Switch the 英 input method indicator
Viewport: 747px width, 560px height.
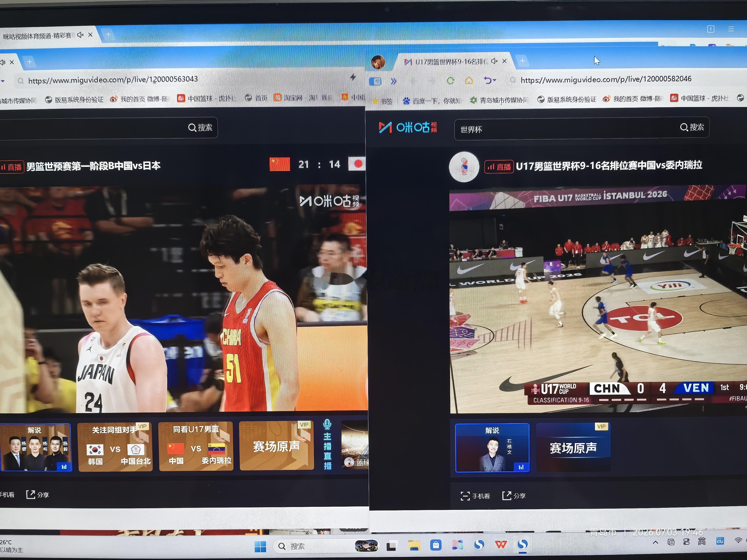702,541
